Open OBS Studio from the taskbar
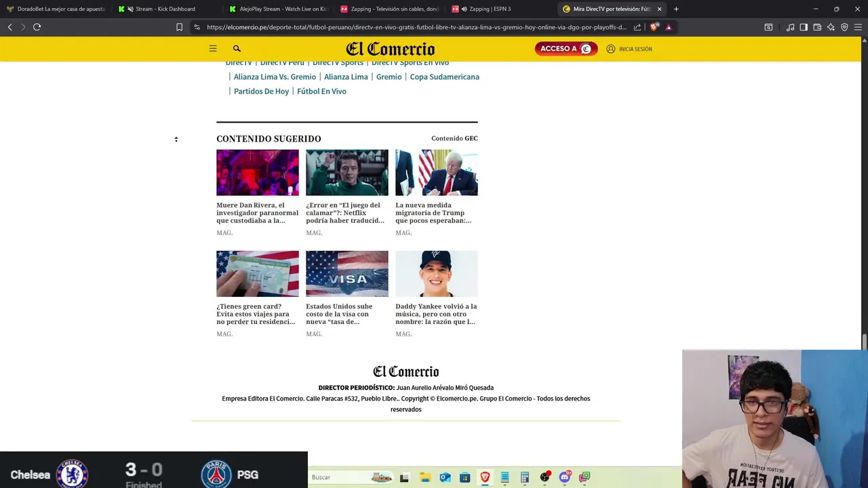 click(x=545, y=477)
